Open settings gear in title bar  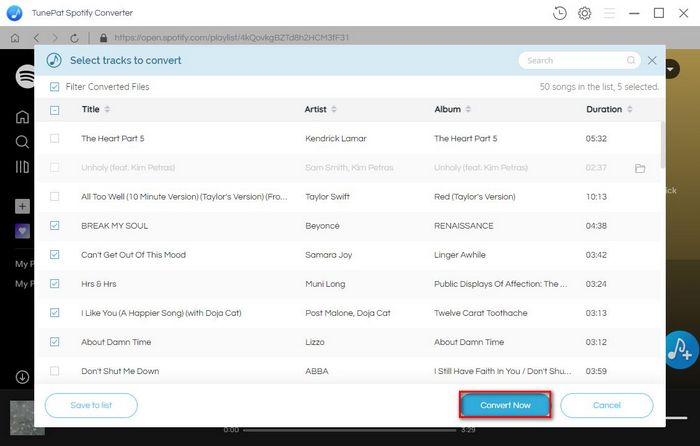584,13
